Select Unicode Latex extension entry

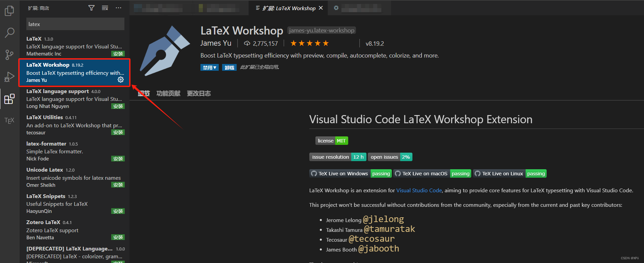click(75, 177)
